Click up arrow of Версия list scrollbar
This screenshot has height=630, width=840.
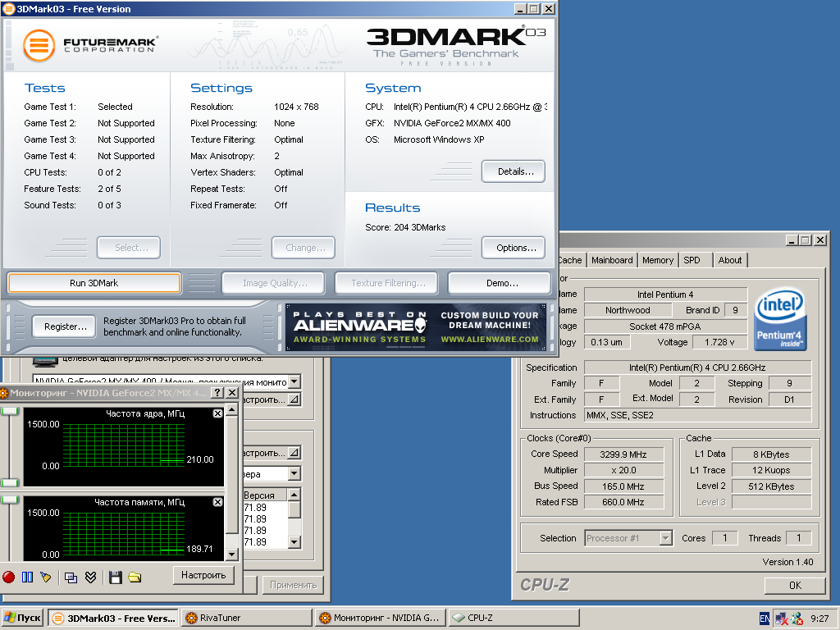pos(294,495)
